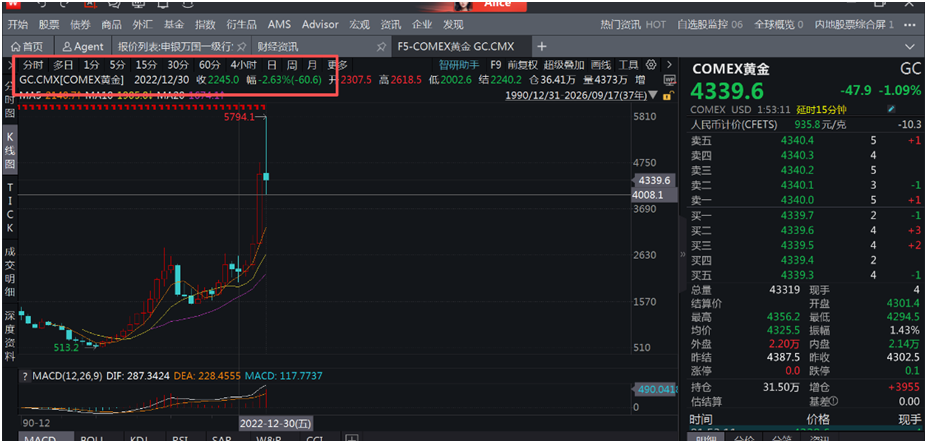The height and width of the screenshot is (443, 927).
Task: Expand toolbar overflow arrow after gear
Action: click(669, 64)
